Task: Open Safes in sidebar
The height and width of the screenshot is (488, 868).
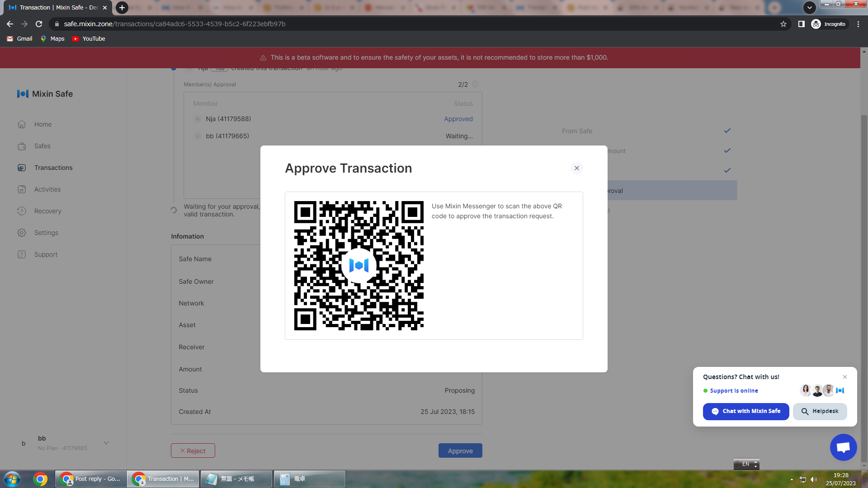Action: [42, 146]
